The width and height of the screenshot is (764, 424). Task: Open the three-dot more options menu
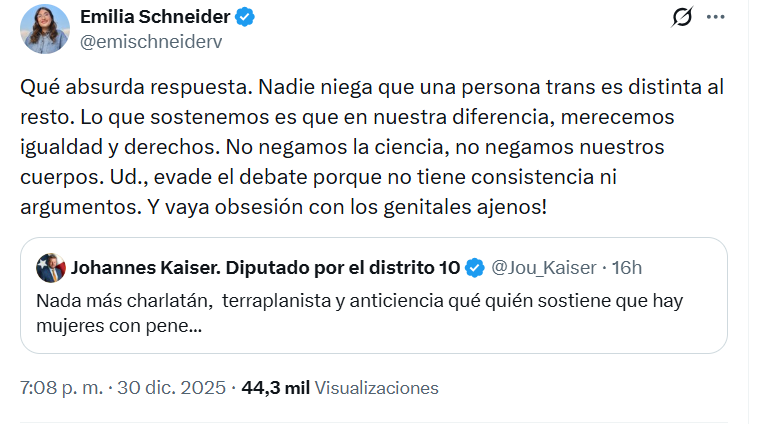tap(715, 18)
